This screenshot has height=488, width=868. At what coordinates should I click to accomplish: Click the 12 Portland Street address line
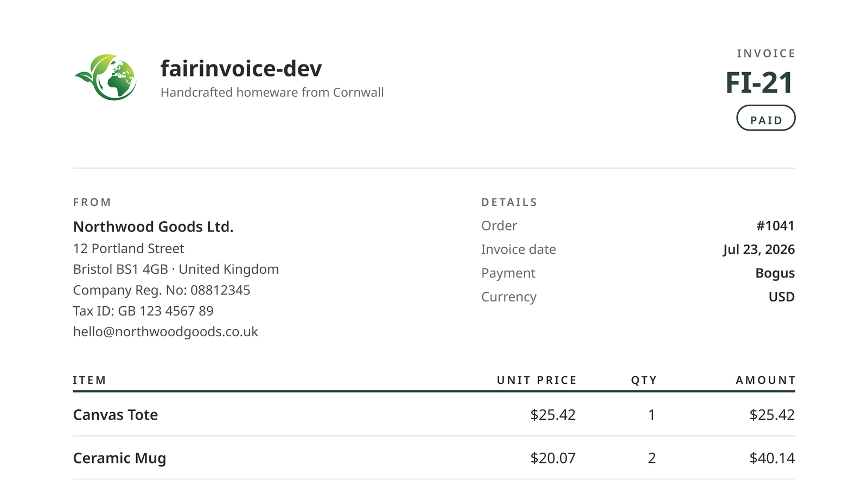tap(129, 248)
